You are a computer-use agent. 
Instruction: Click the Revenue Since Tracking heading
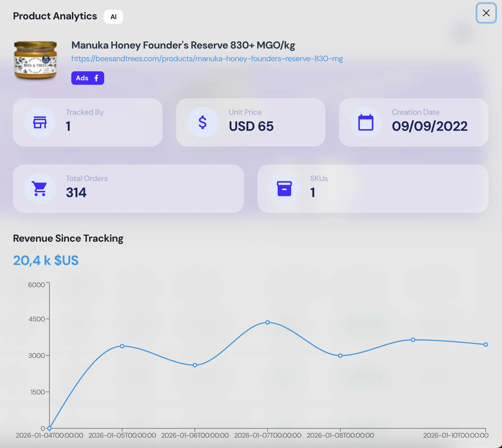[x=68, y=238]
